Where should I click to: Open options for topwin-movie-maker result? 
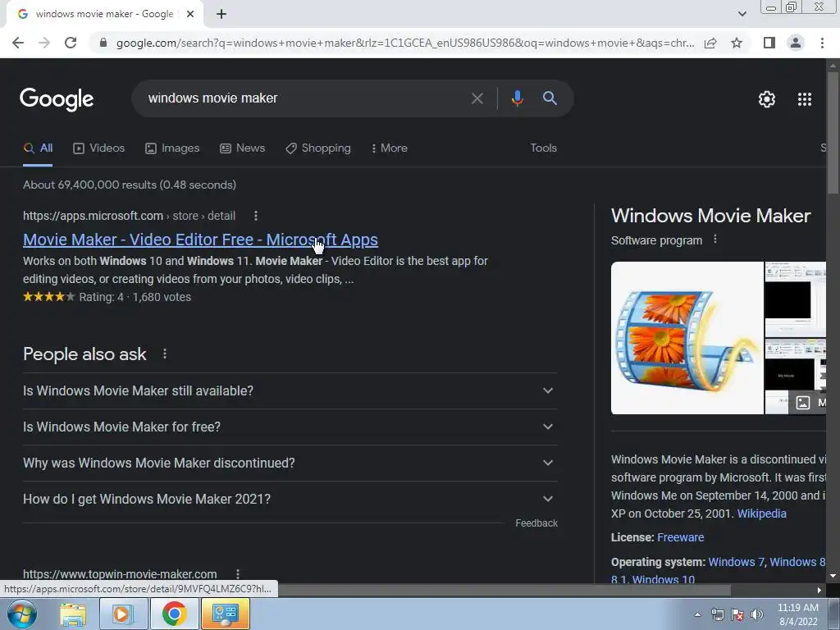(x=238, y=573)
